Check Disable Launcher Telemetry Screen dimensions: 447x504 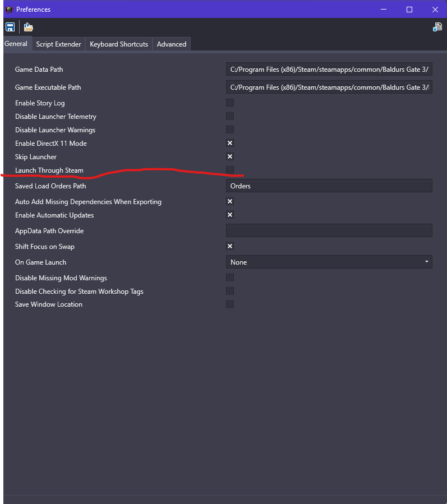(x=229, y=116)
